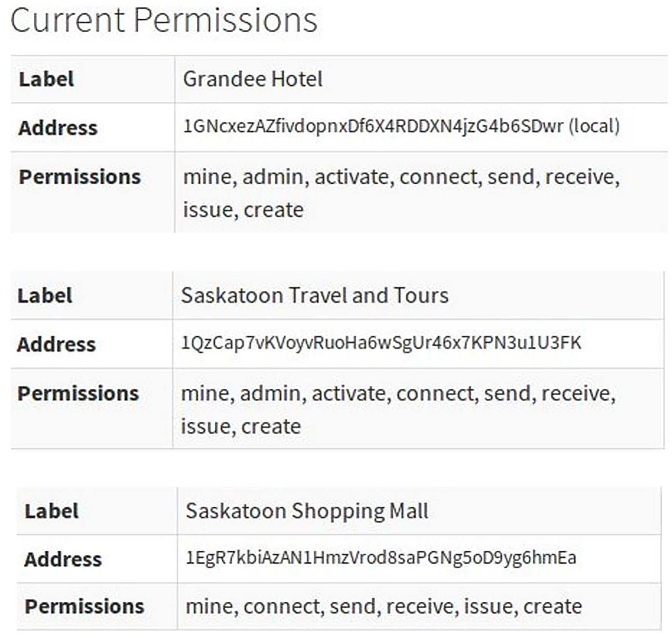Image resolution: width=672 pixels, height=638 pixels.
Task: Click the Permissions header in the Grandee Hotel table
Action: (80, 177)
